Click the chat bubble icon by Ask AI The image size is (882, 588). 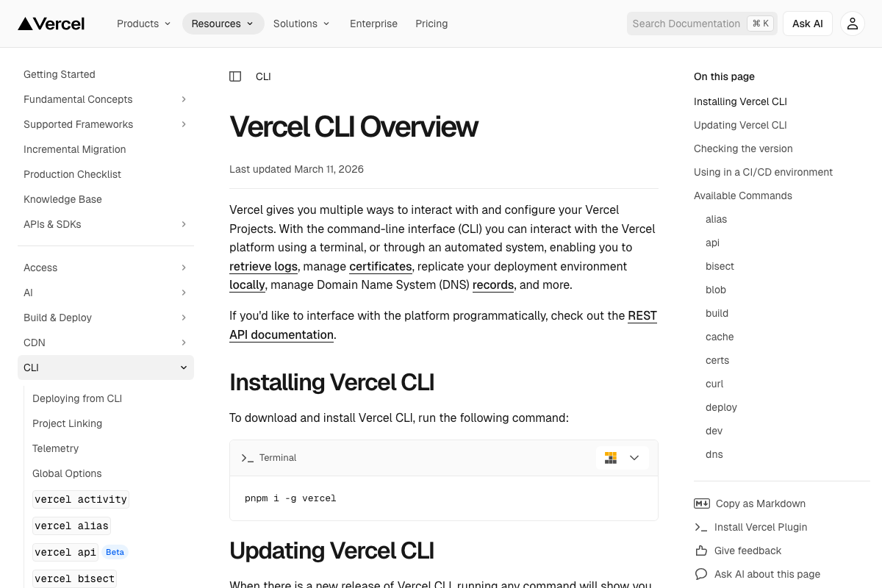[701, 574]
